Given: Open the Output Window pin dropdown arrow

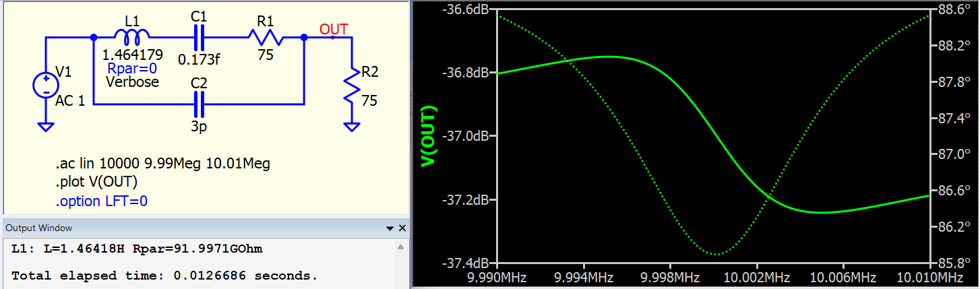Looking at the screenshot, I should tap(388, 228).
